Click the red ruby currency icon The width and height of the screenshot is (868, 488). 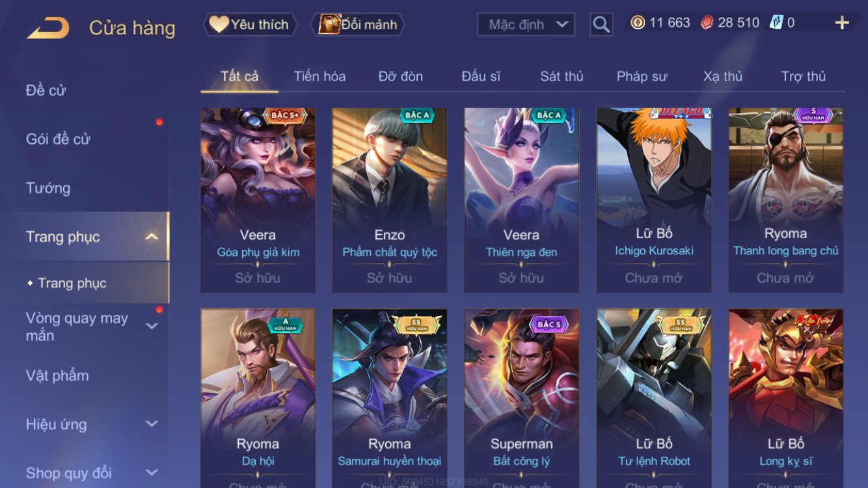point(707,23)
